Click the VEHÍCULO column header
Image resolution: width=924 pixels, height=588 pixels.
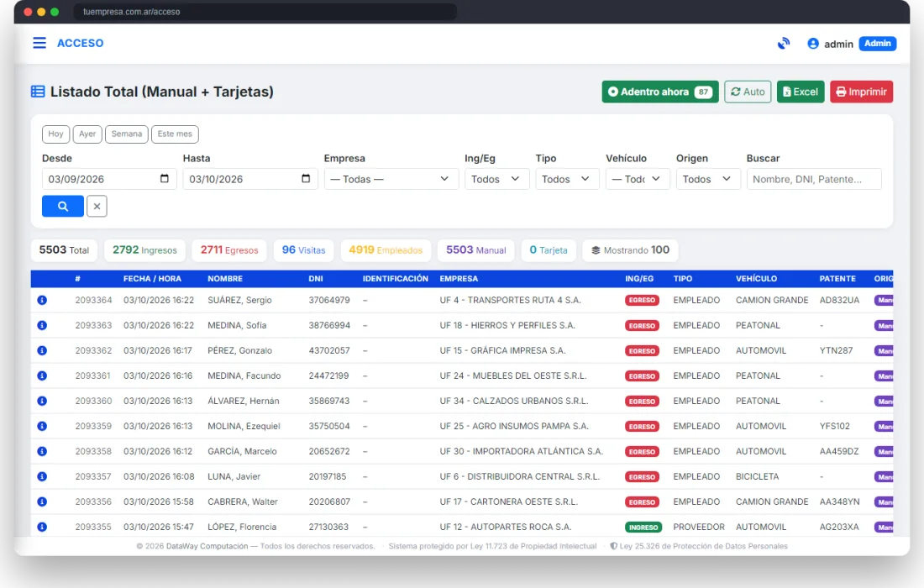[756, 279]
